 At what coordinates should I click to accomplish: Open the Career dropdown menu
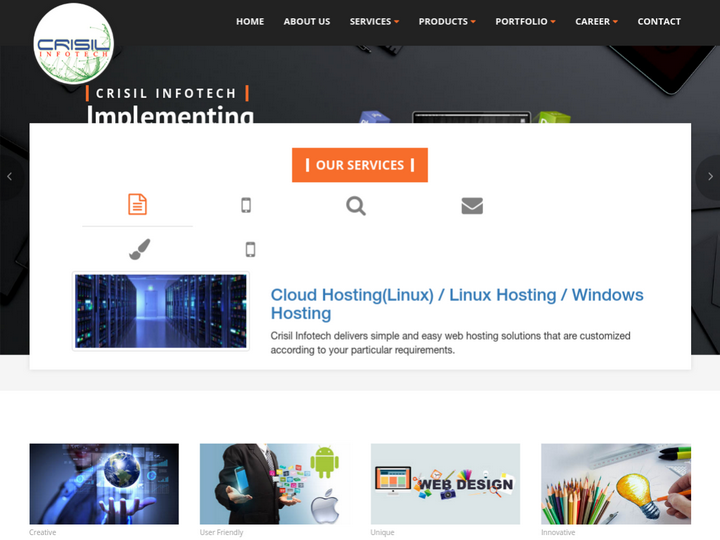pyautogui.click(x=596, y=21)
